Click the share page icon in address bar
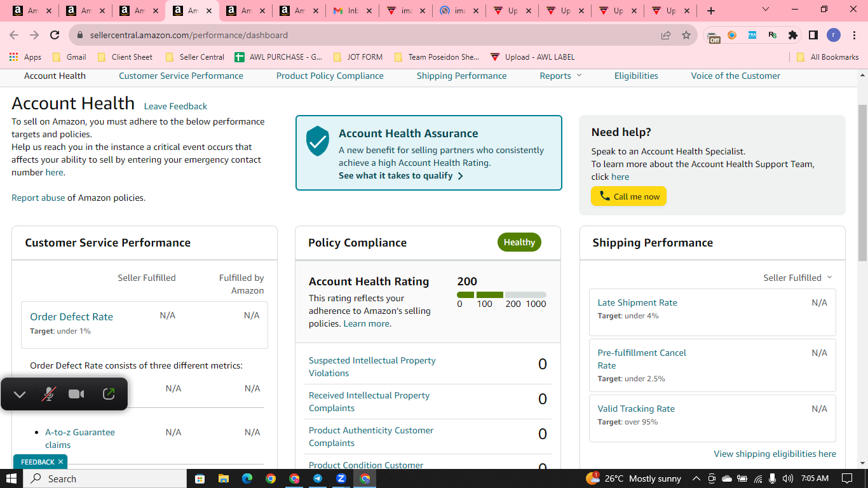 point(666,35)
